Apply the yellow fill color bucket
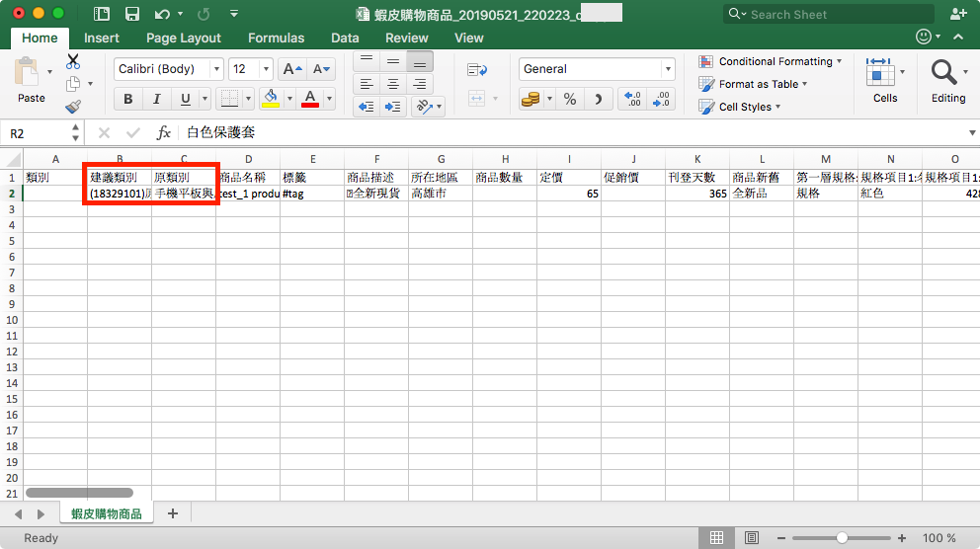This screenshot has height=549, width=980. (x=271, y=99)
